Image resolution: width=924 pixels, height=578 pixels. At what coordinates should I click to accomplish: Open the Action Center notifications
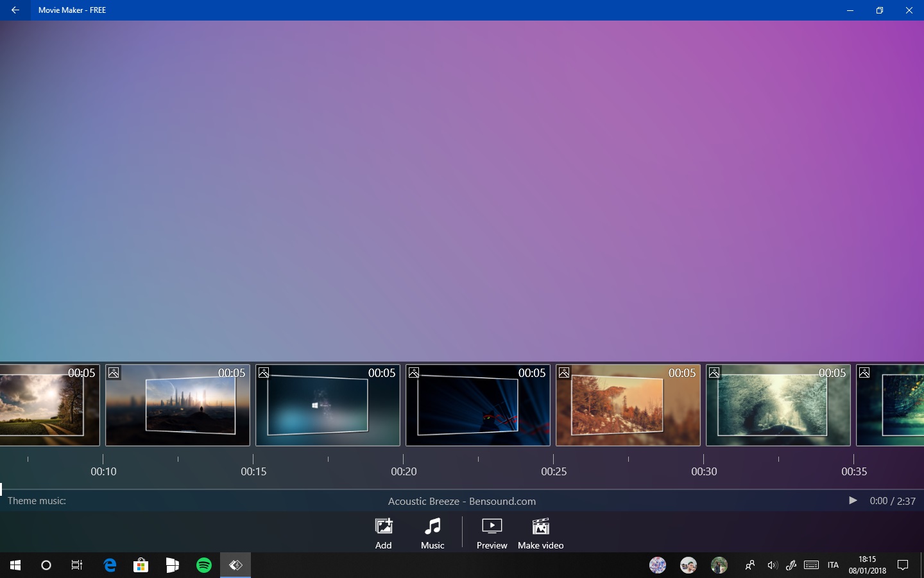[x=903, y=565]
